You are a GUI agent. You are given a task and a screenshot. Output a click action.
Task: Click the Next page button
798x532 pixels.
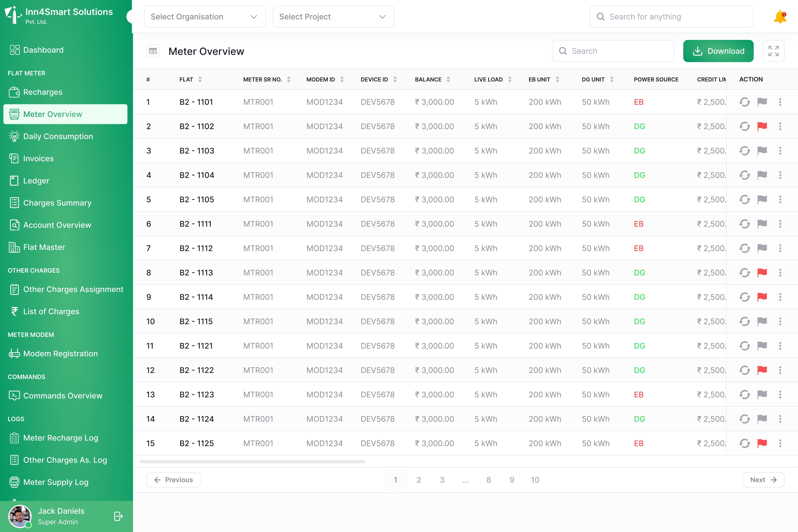point(763,480)
